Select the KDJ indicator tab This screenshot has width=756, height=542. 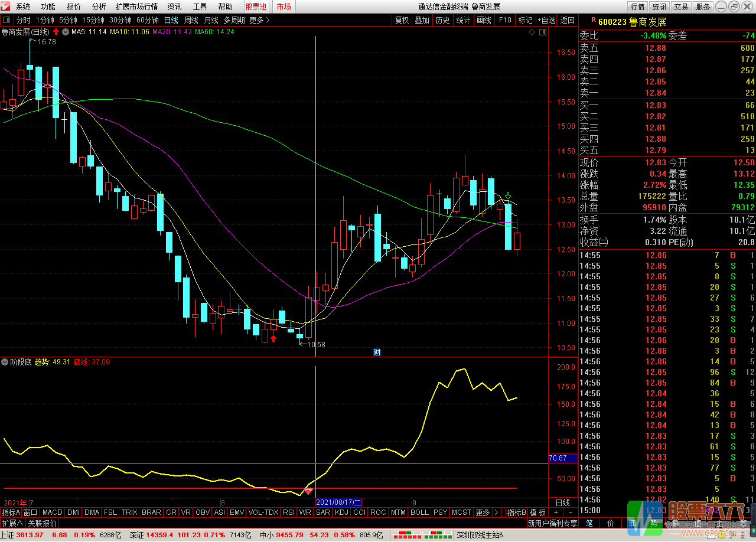pos(341,512)
